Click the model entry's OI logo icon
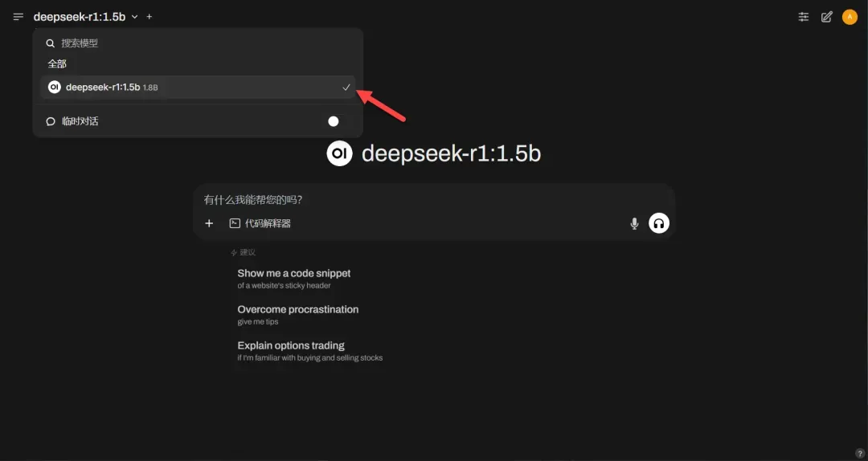Screen dimensions: 868x461 [55, 88]
